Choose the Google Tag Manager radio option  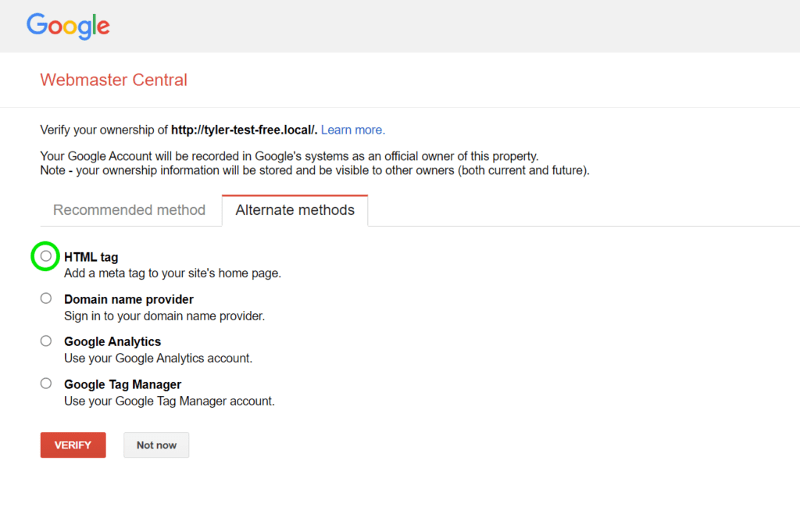click(46, 383)
